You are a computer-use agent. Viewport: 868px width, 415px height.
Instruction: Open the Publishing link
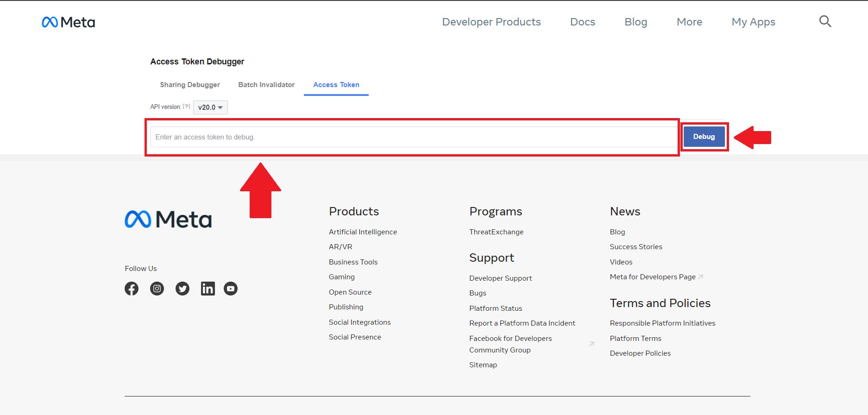click(x=346, y=307)
